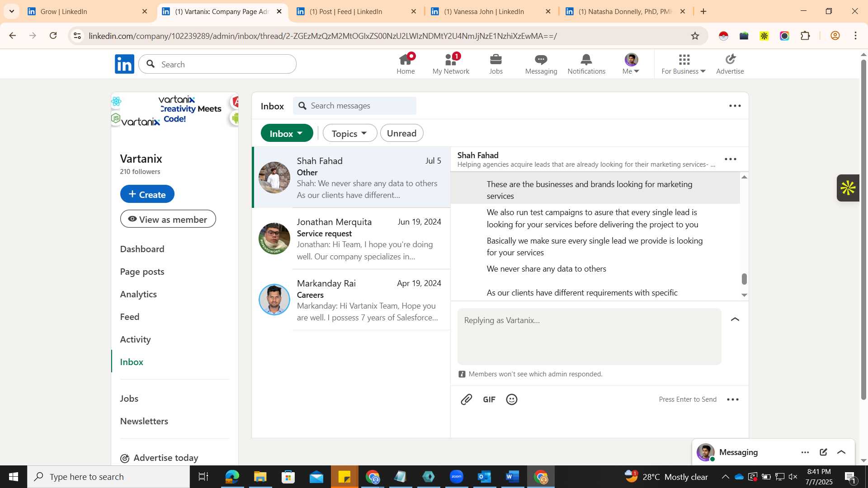Open Outlook from the taskbar
868x488 pixels.
point(485,477)
